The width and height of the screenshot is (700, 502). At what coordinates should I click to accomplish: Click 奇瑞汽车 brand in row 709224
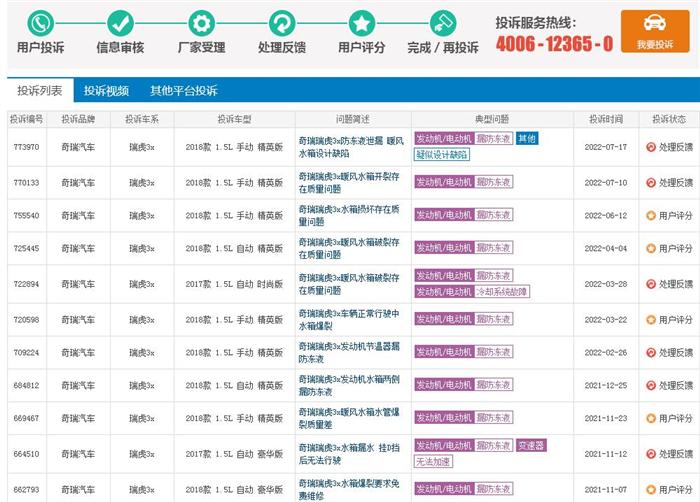[78, 353]
